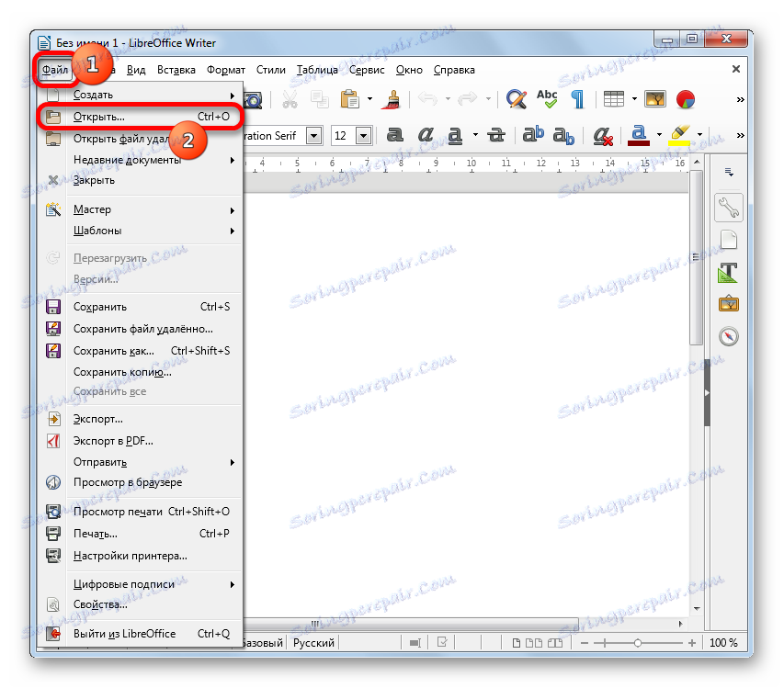The height and width of the screenshot is (688, 784).
Task: Apply the dark red font color
Action: (x=639, y=135)
